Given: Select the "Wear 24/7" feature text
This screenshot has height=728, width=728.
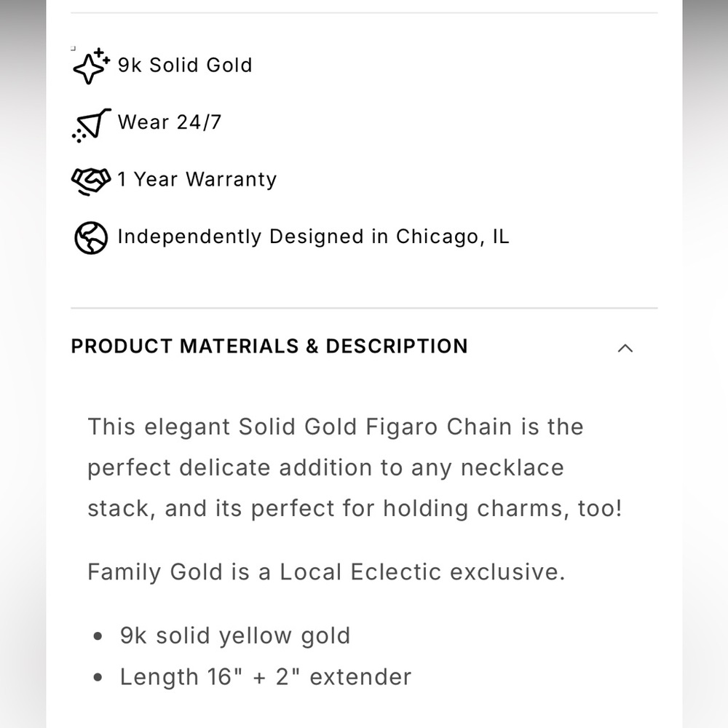Looking at the screenshot, I should (170, 122).
